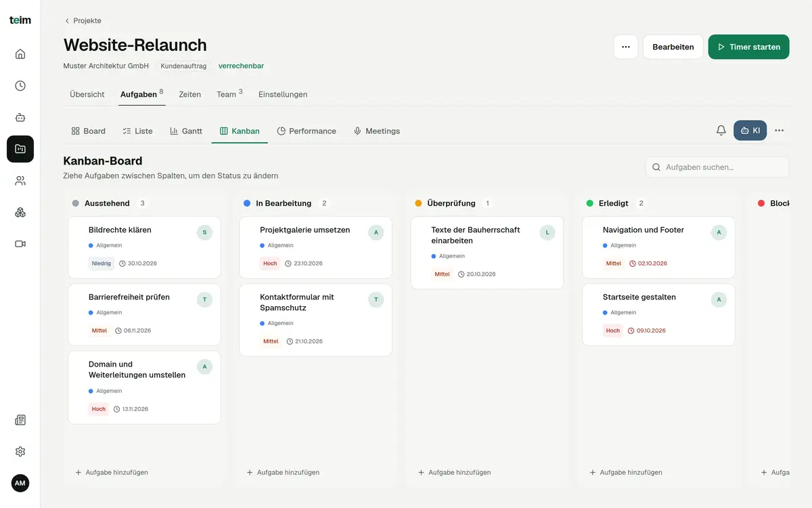Screen dimensions: 812x508
Task: Open Domain und Weiterleitungen umstellen card
Action: 144,387
